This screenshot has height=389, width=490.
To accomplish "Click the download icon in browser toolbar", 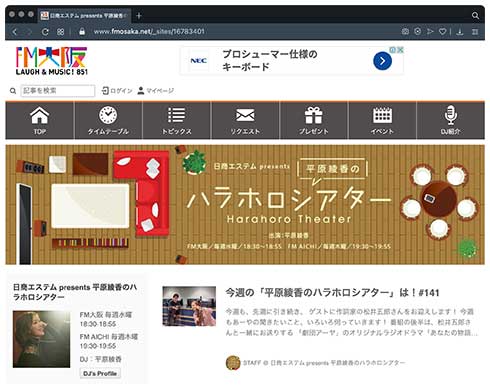I will point(460,31).
